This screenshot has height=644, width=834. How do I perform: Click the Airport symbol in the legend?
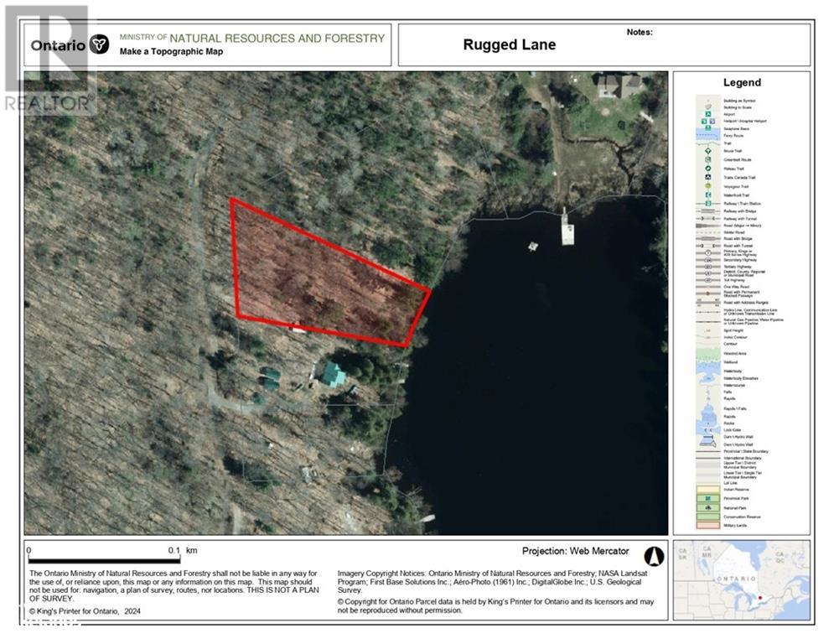tap(707, 113)
